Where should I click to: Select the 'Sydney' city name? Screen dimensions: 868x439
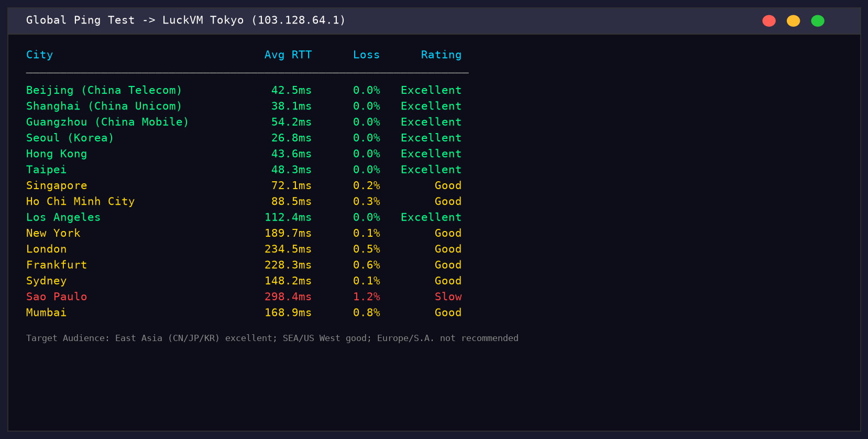tap(47, 281)
